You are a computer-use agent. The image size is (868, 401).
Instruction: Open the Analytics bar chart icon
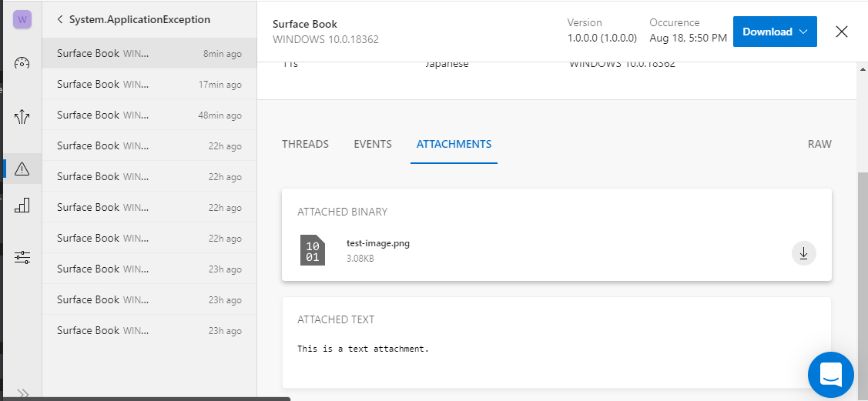pos(22,206)
